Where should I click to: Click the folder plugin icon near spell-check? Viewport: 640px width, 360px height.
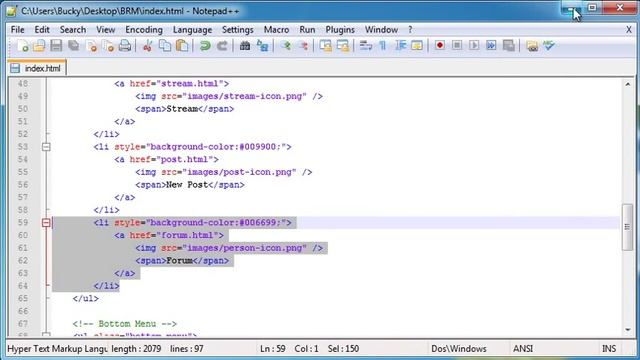(531, 46)
